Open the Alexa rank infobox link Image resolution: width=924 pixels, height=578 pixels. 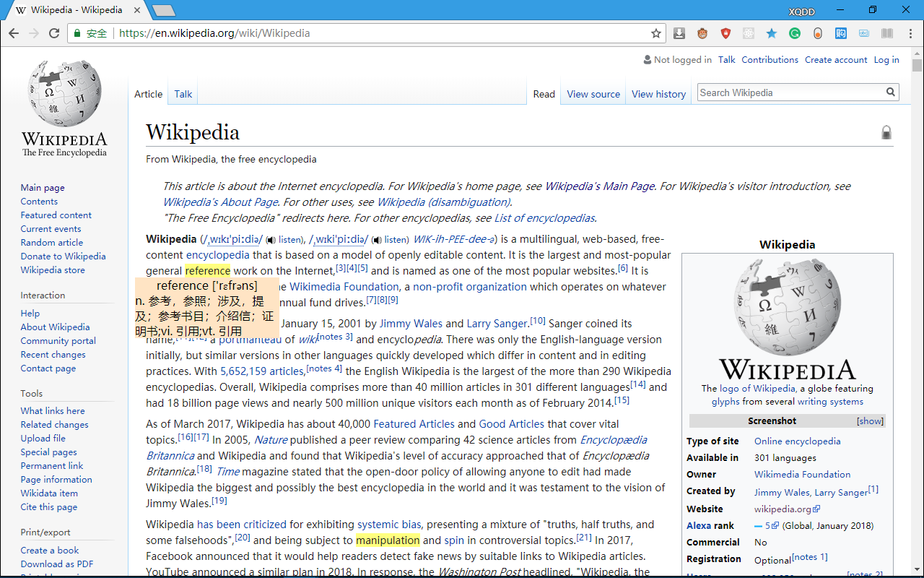click(x=698, y=526)
